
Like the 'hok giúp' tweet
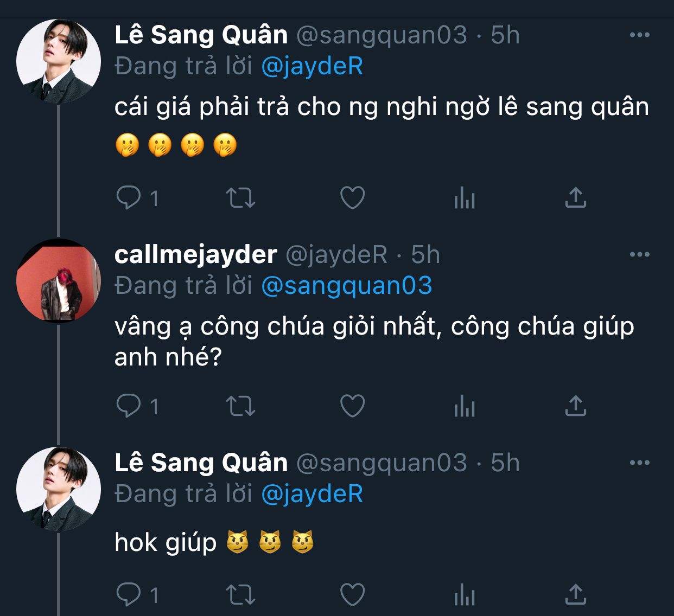[352, 595]
